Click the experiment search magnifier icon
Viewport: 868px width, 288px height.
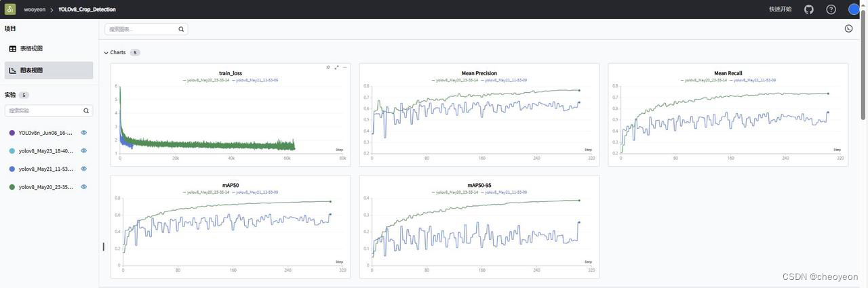[x=86, y=110]
